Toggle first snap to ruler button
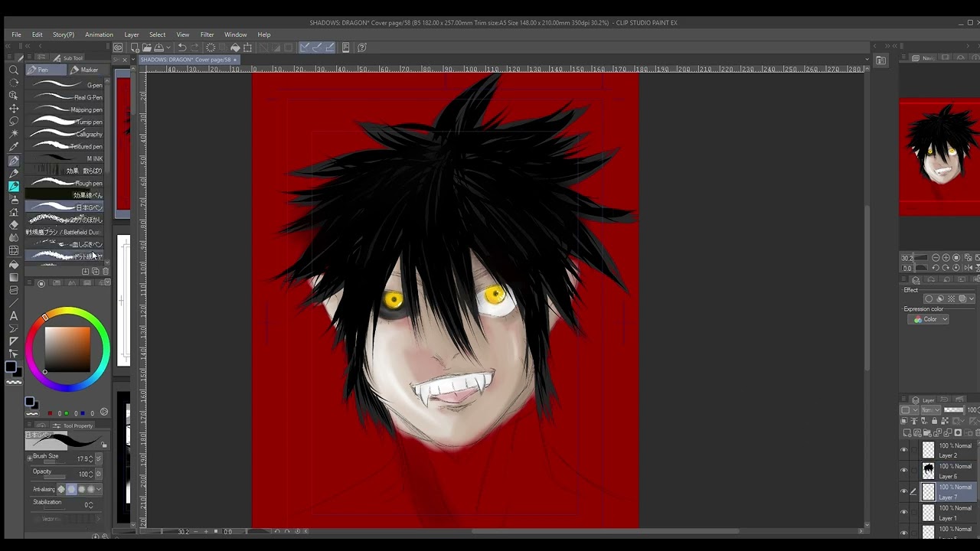The height and width of the screenshot is (551, 980). click(x=305, y=47)
